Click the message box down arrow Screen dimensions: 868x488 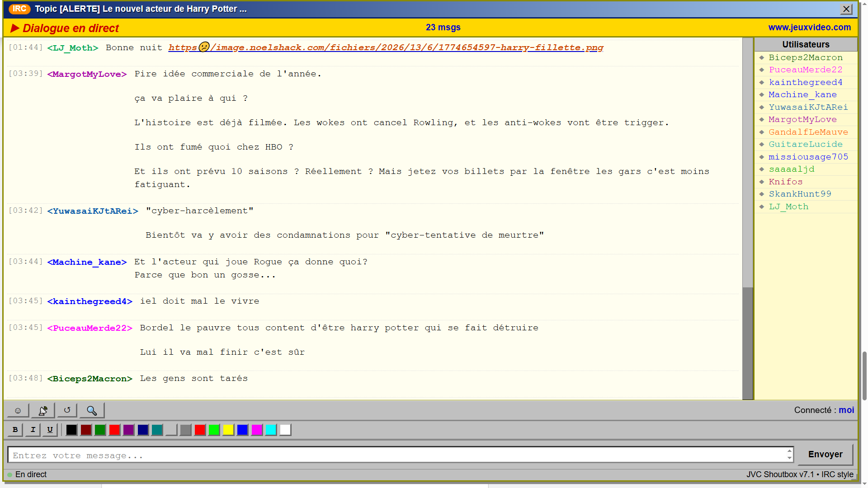789,458
